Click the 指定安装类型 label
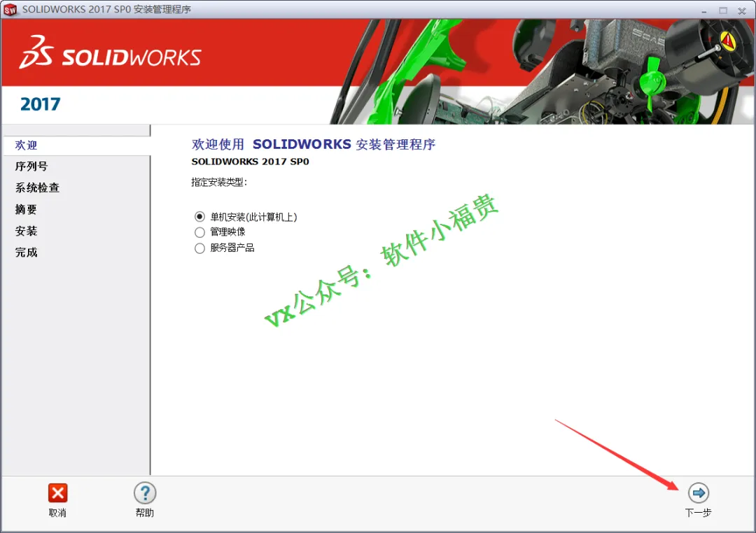The width and height of the screenshot is (756, 533). coord(219,182)
